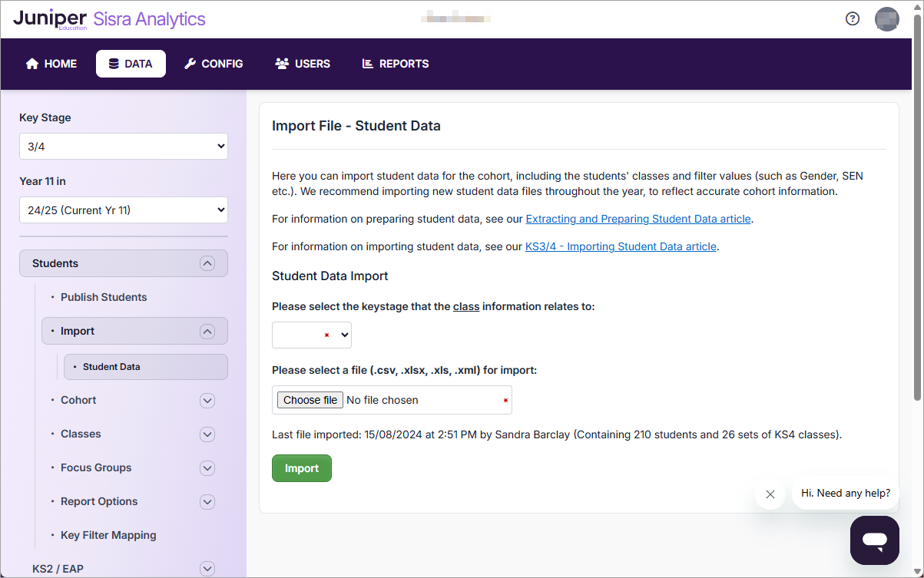Open the Home navigation section
The width and height of the screenshot is (924, 578).
[x=51, y=64]
